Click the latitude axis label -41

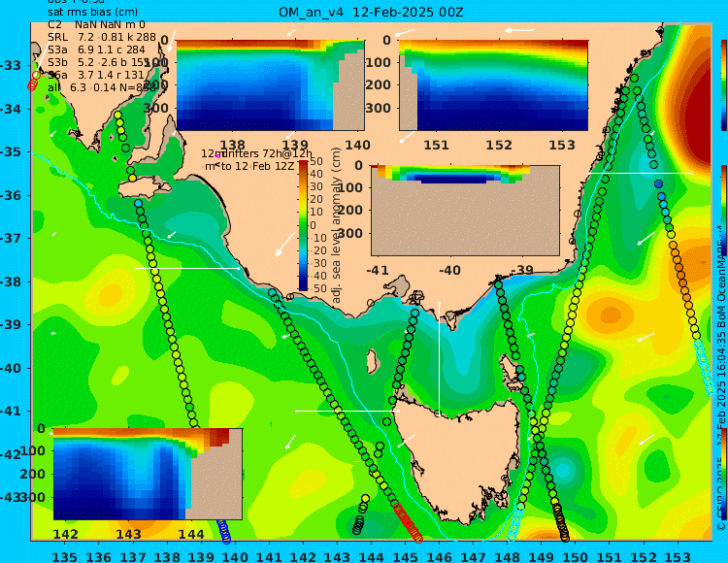click(x=11, y=412)
